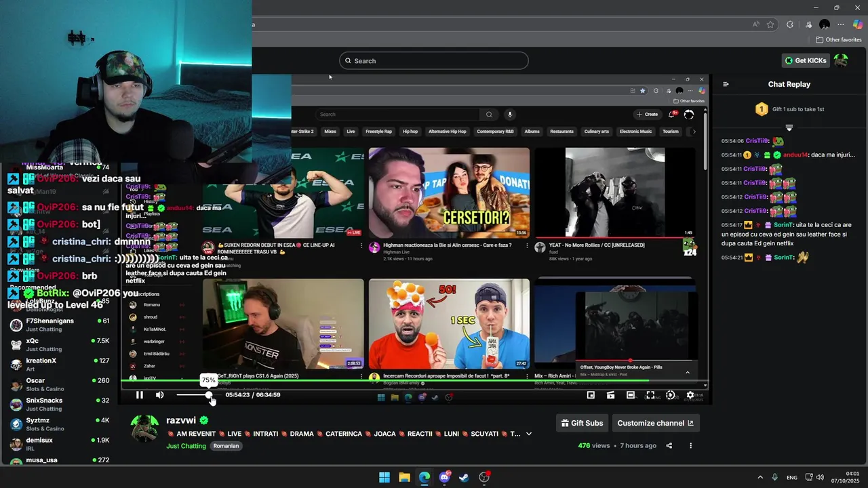Open the player settings gear
The image size is (868, 488).
pos(690,395)
